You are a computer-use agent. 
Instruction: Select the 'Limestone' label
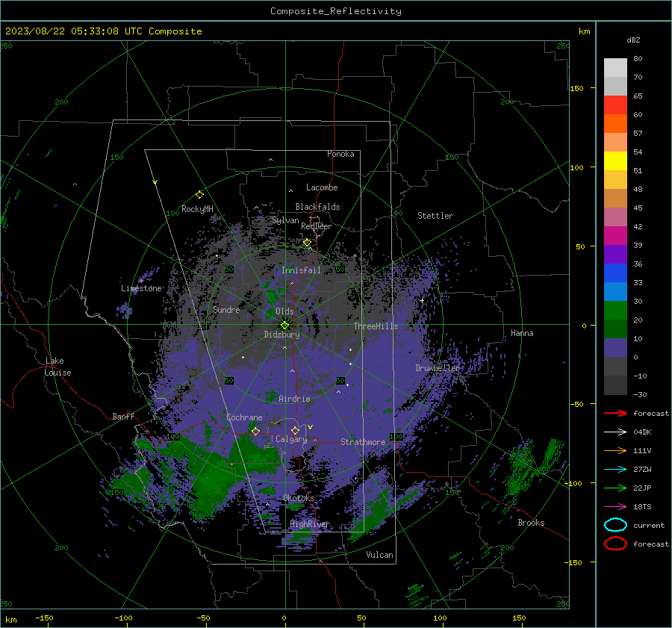141,288
